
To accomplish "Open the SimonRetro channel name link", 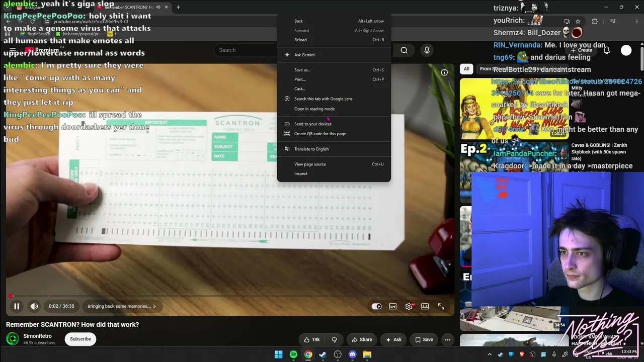I will (x=37, y=336).
